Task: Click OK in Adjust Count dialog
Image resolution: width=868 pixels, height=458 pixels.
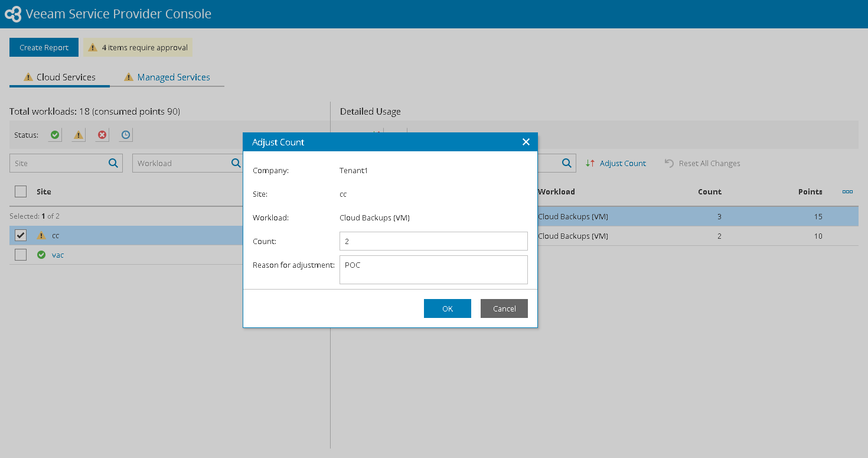Action: 448,308
